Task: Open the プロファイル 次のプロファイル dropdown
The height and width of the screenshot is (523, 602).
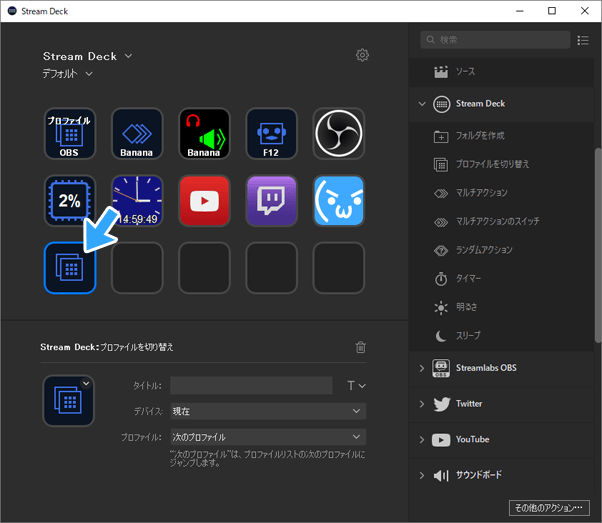Action: (x=268, y=437)
